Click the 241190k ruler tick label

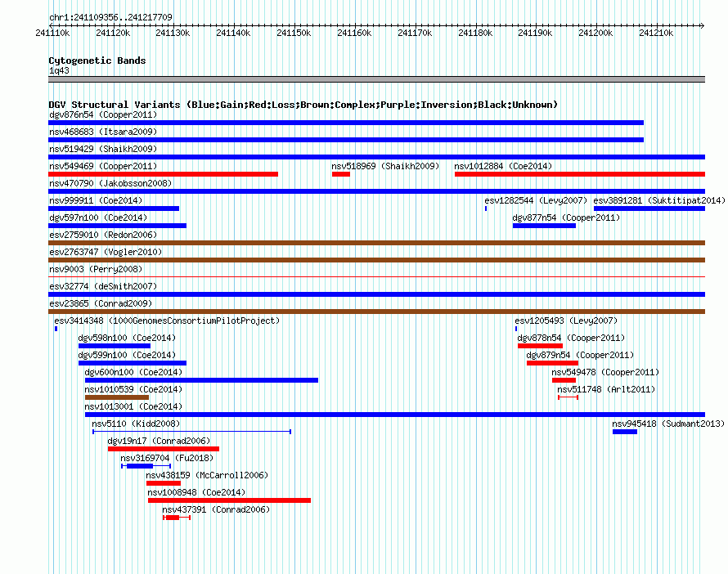click(535, 33)
